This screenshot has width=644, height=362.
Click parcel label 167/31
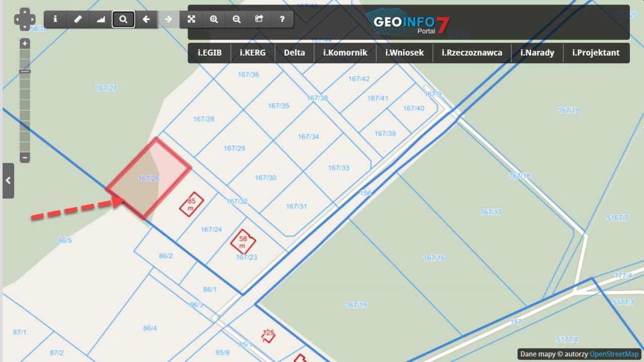(x=296, y=206)
